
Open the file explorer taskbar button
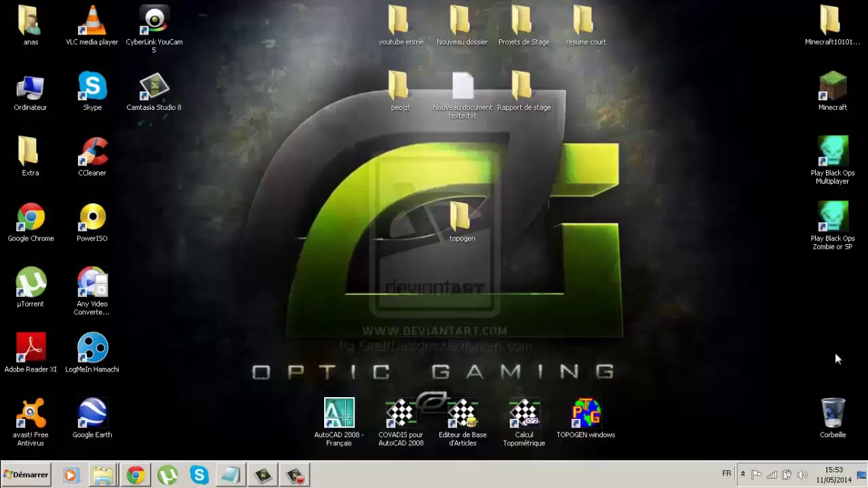coord(103,475)
